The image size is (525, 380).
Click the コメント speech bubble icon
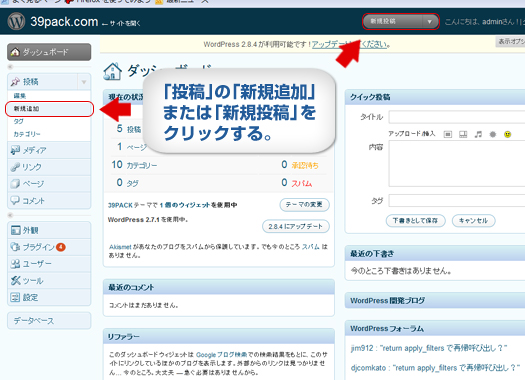coord(15,200)
